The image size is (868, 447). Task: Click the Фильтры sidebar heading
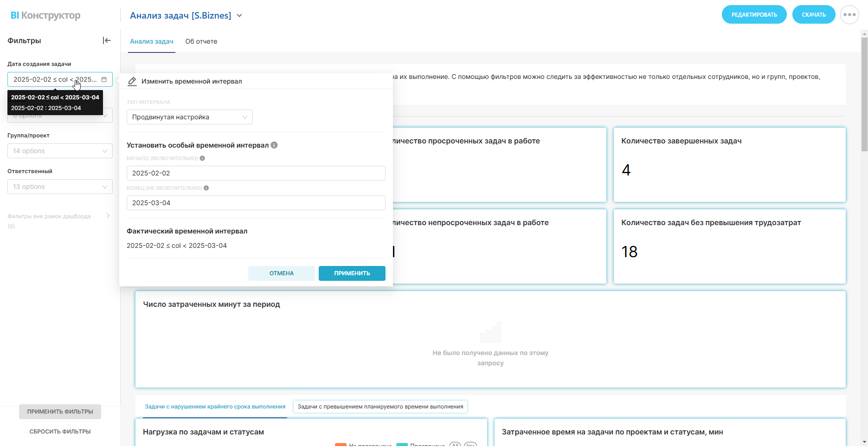(x=25, y=41)
